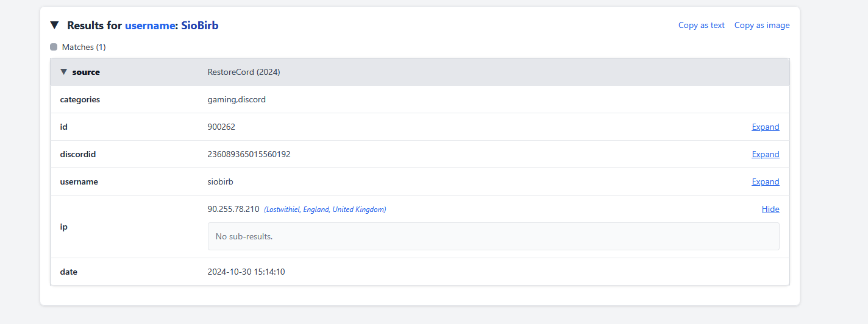Expand the discordid row
Viewport: 868px width, 324px height.
[x=765, y=155]
